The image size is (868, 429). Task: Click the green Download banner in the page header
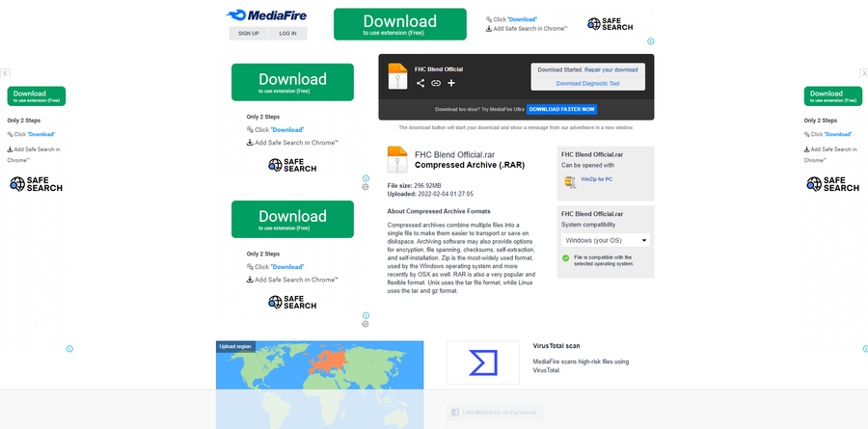pos(399,24)
